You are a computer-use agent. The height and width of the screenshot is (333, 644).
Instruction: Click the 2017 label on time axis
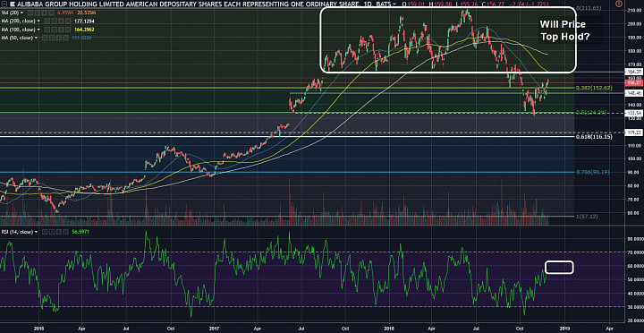[214, 329]
